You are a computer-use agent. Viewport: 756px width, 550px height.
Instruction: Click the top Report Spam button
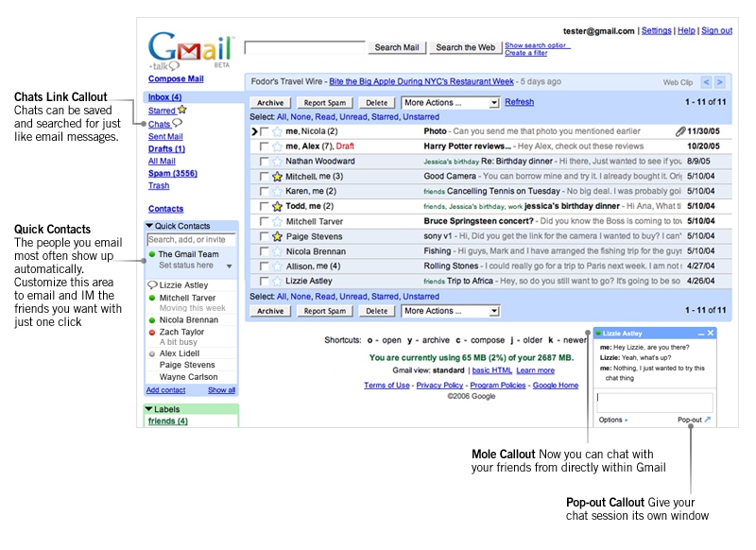tap(324, 102)
